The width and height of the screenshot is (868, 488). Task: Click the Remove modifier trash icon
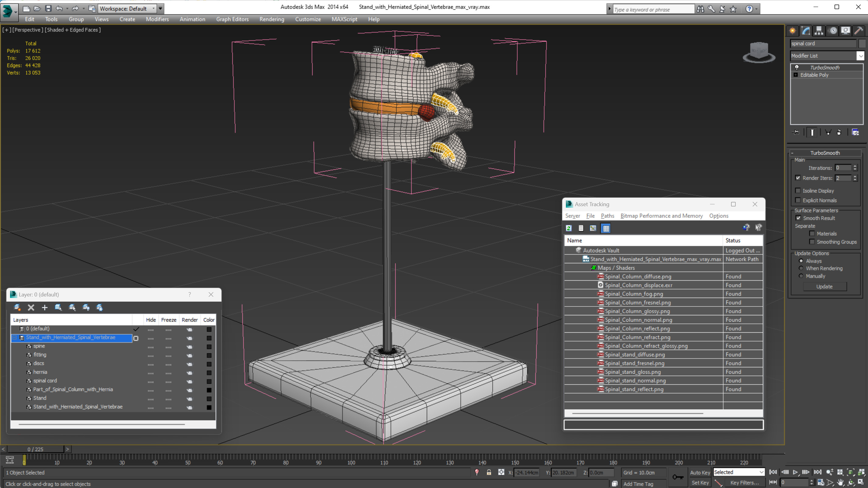pos(839,132)
